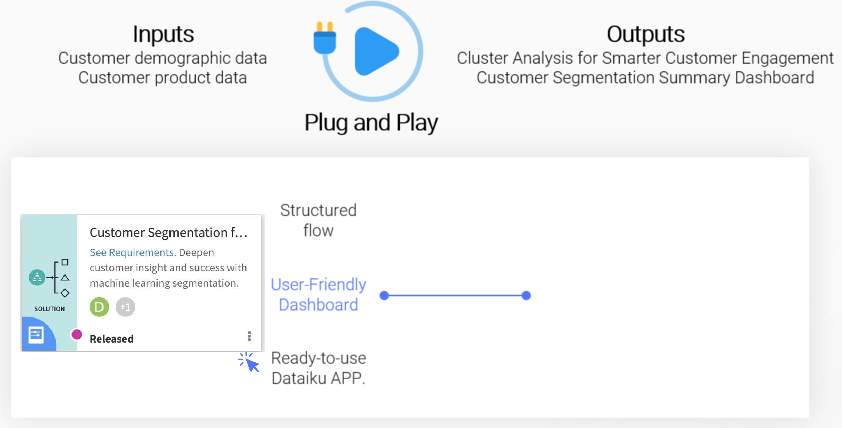Select the Structured flow label
The width and height of the screenshot is (842, 428).
[318, 220]
